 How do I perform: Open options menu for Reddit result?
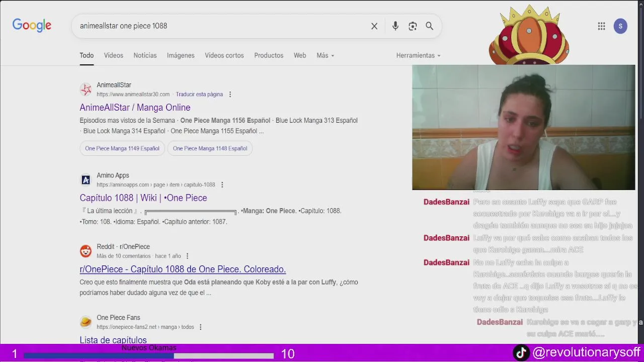(187, 256)
